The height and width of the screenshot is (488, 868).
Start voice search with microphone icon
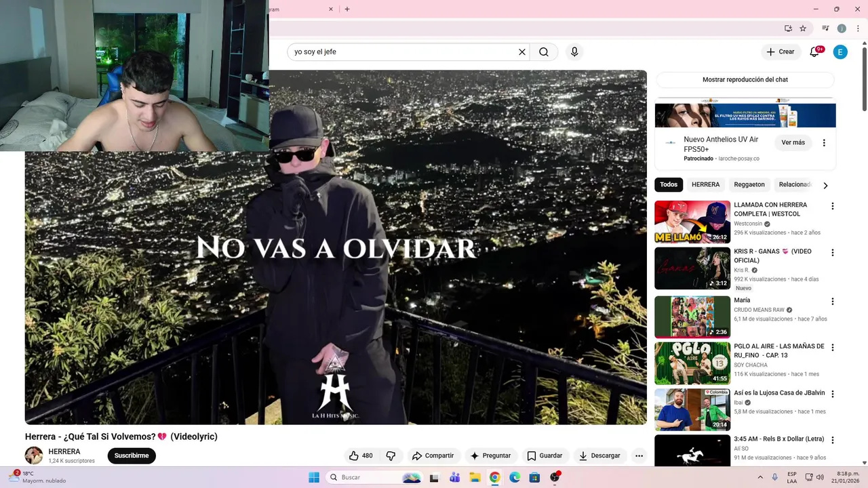point(574,52)
